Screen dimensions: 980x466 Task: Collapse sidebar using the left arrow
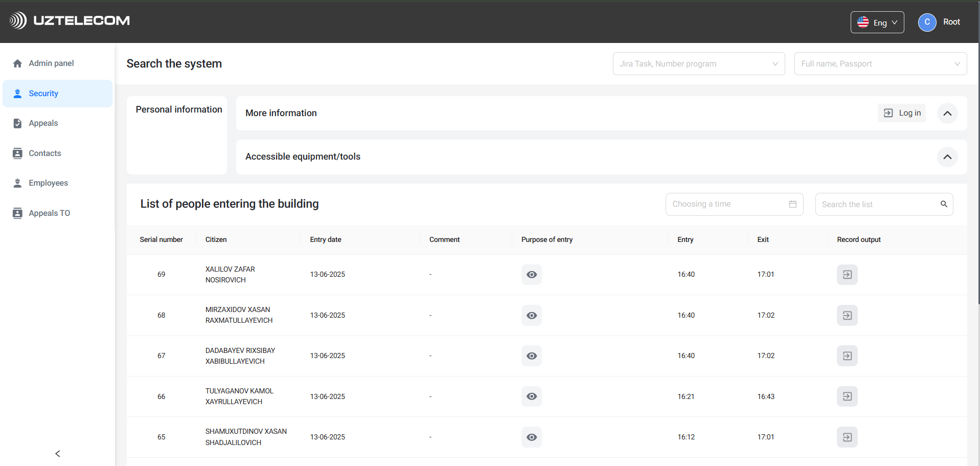(x=58, y=454)
